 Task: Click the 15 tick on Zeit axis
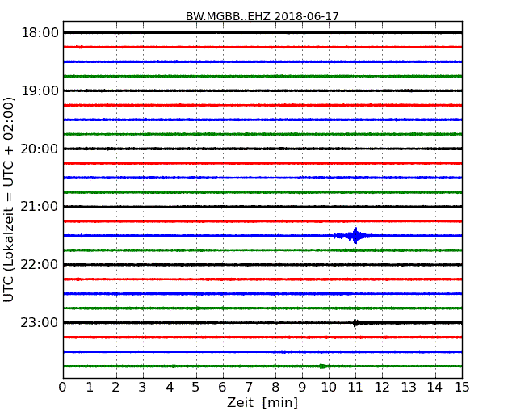pos(462,388)
